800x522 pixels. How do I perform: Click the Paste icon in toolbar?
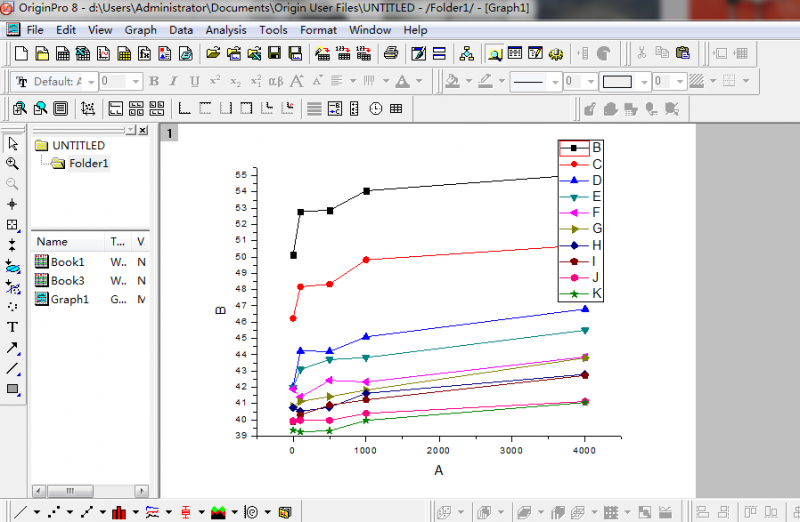pos(683,53)
